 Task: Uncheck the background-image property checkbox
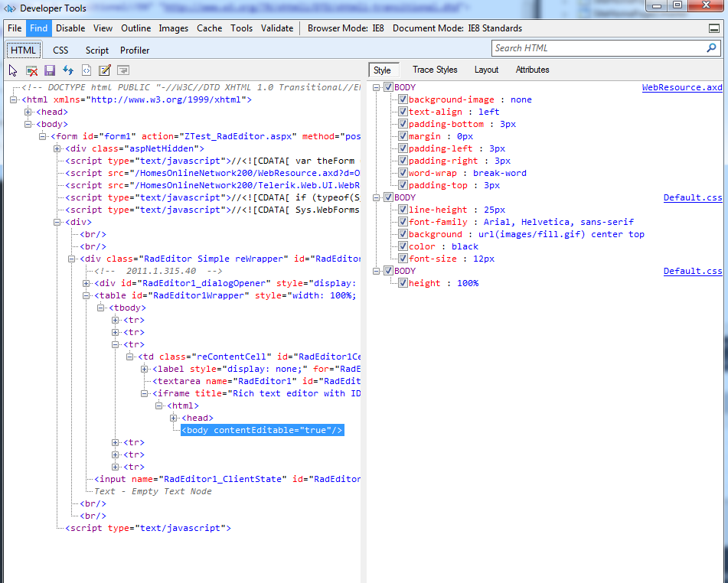(403, 99)
